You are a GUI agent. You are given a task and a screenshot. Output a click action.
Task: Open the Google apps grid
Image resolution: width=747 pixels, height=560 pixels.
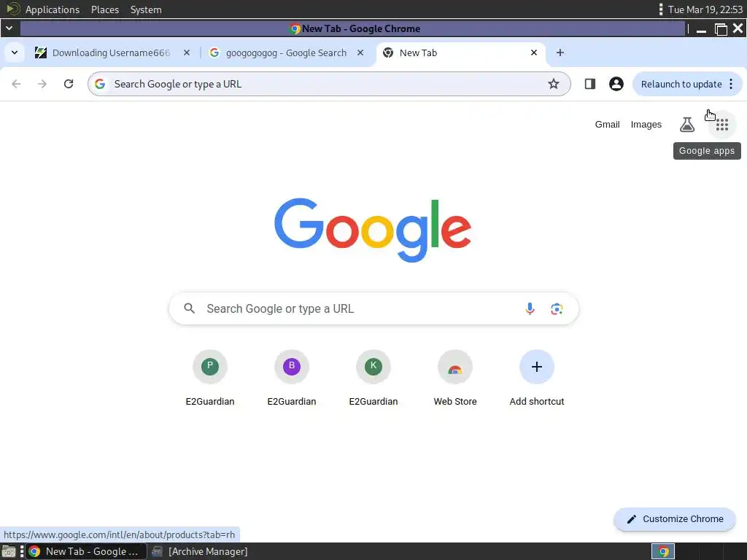pos(721,125)
